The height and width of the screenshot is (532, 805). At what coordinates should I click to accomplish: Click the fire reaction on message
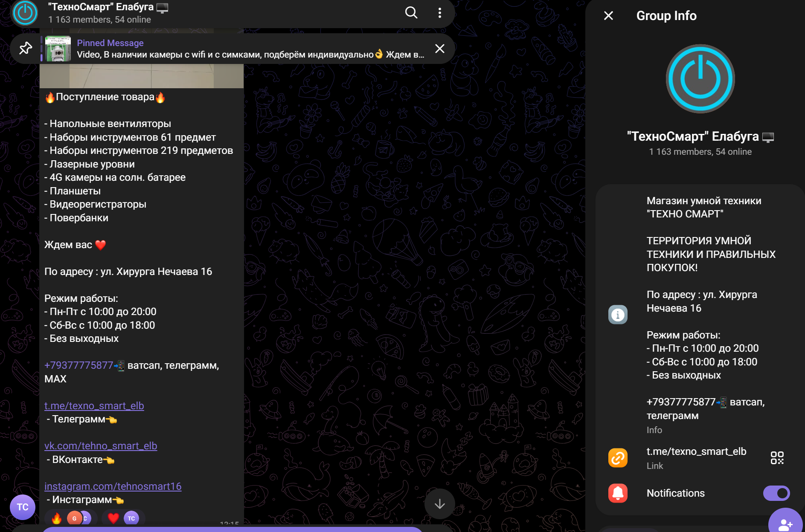click(x=70, y=518)
